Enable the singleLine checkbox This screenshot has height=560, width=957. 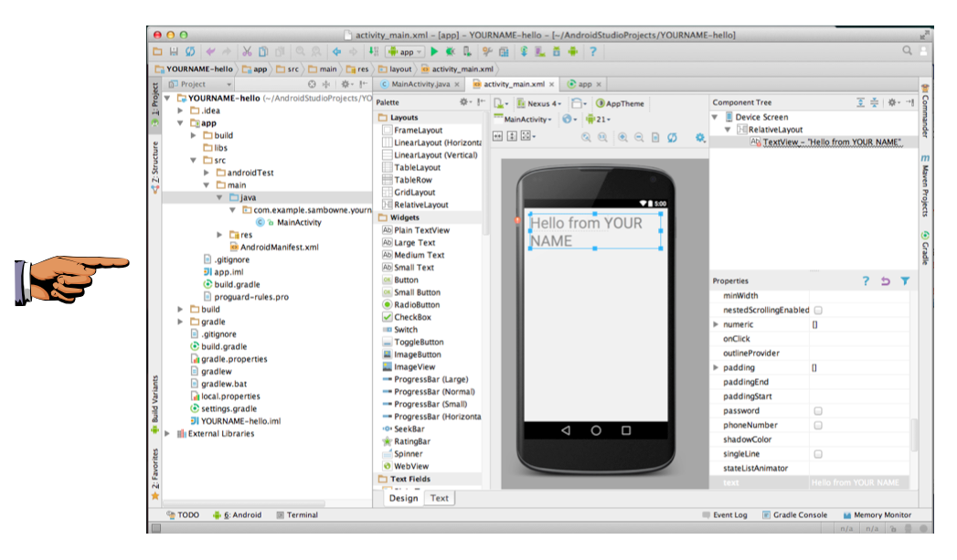[x=818, y=454]
